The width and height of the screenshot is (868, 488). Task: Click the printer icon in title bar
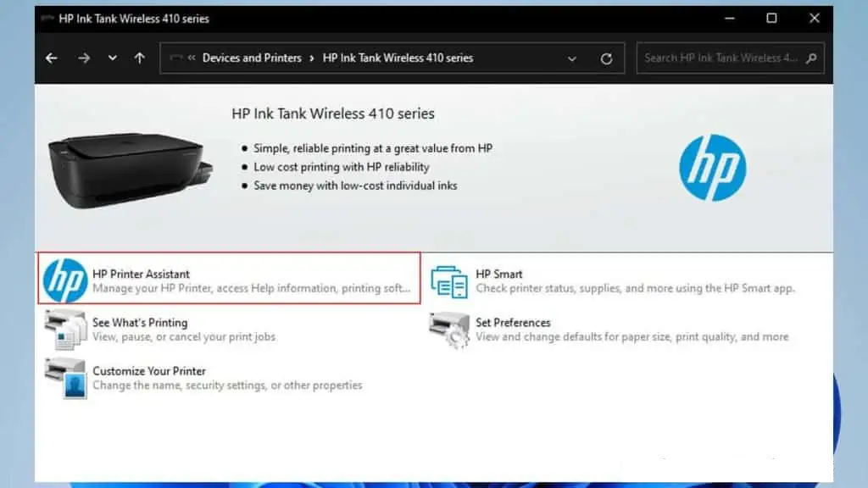(47, 19)
